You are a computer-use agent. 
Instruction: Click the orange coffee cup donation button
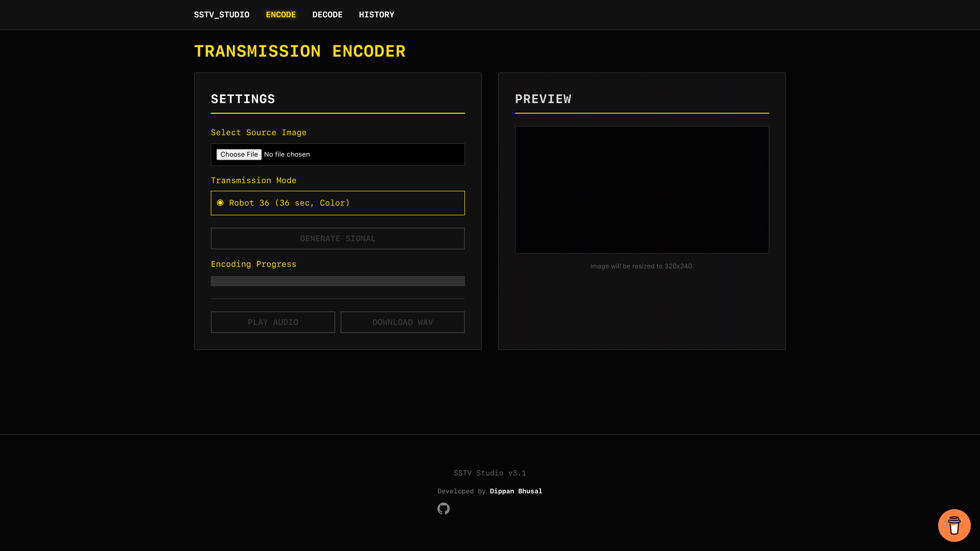coord(954,525)
